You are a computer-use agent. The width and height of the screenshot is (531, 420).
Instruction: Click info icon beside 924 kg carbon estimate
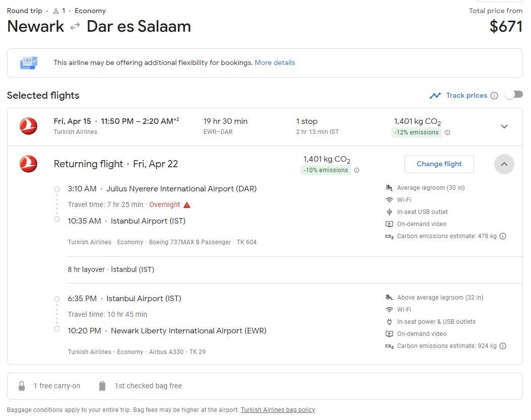pos(503,346)
